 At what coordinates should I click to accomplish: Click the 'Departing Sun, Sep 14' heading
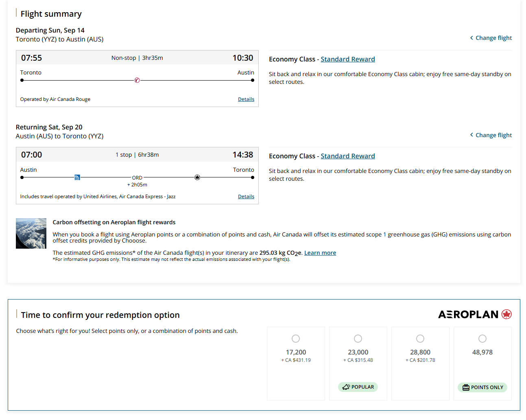(50, 30)
